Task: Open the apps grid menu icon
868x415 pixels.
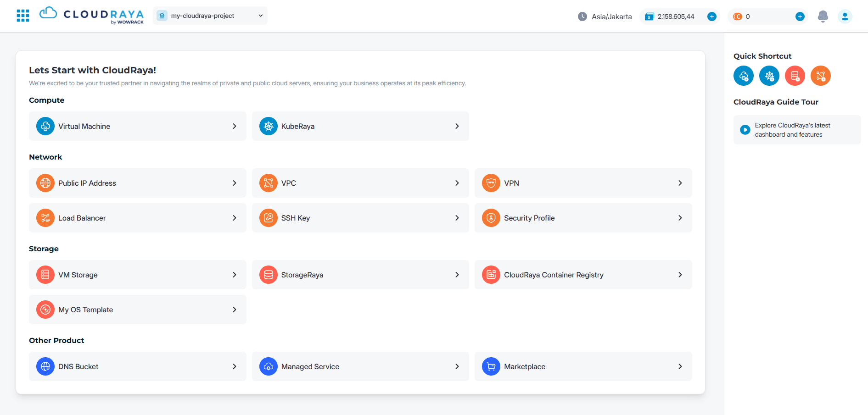Action: pyautogui.click(x=23, y=16)
